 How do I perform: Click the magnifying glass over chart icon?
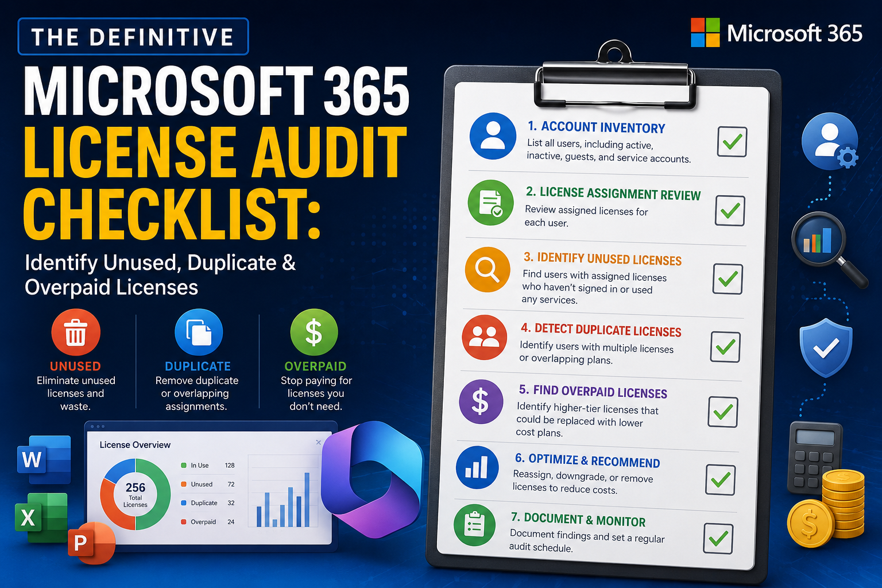point(830,249)
